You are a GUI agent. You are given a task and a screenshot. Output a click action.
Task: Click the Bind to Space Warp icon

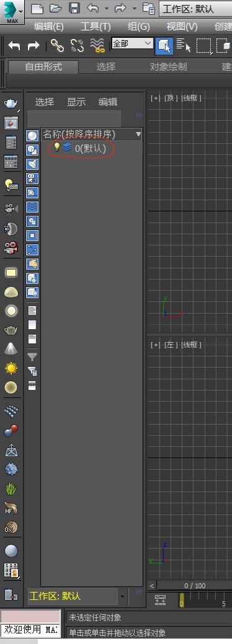coord(97,45)
